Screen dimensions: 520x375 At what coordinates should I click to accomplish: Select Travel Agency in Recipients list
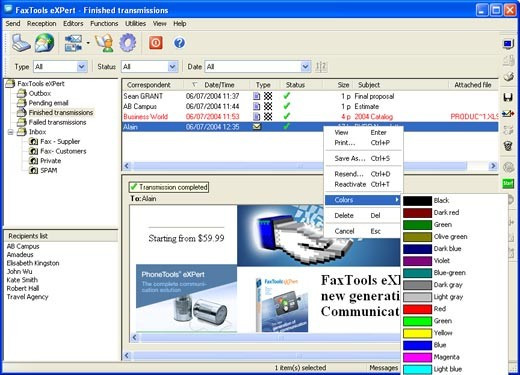(x=28, y=297)
